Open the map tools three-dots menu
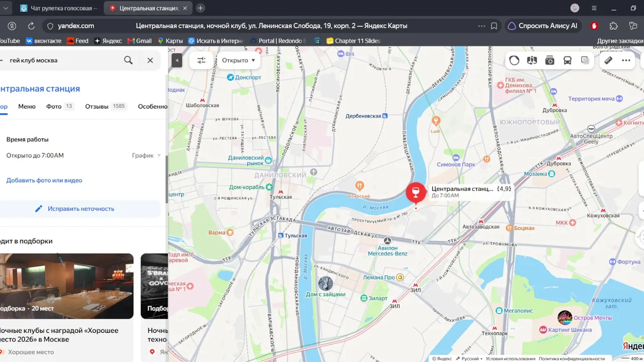The image size is (644, 362). click(x=626, y=60)
